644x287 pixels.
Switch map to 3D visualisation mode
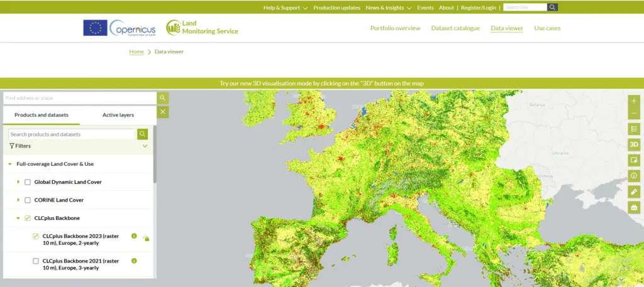click(x=634, y=144)
